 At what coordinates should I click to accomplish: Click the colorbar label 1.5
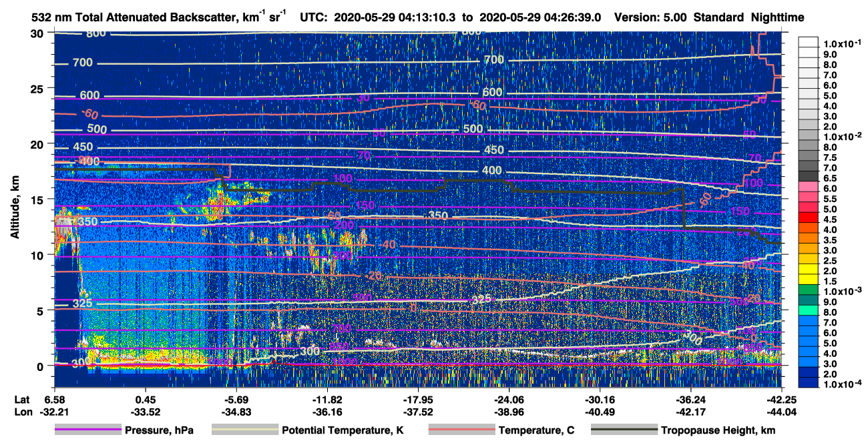830,281
